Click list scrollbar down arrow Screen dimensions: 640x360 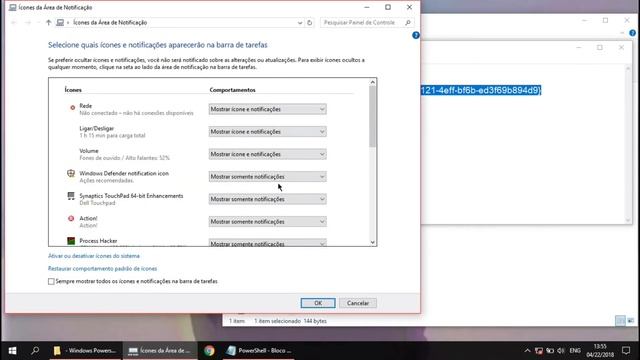click(x=372, y=242)
